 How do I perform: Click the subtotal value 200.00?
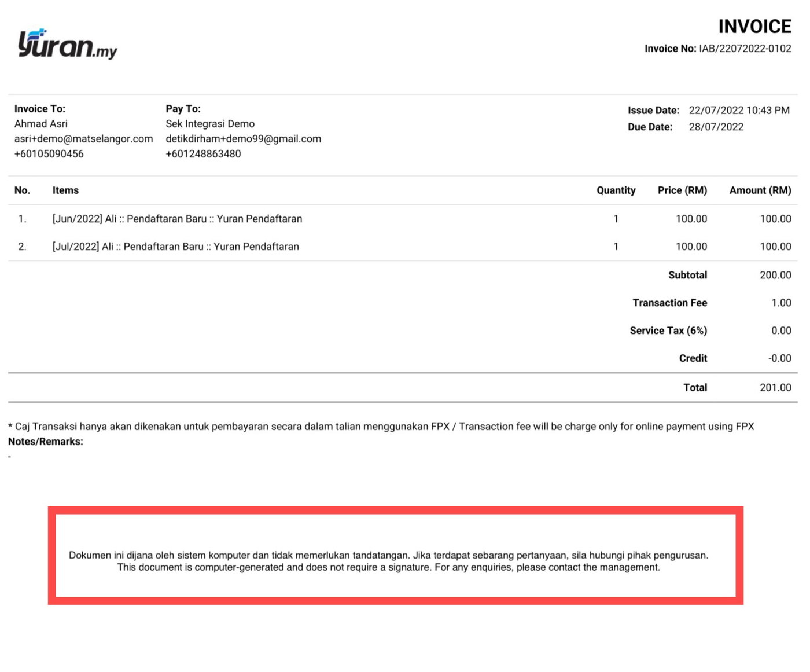[776, 275]
